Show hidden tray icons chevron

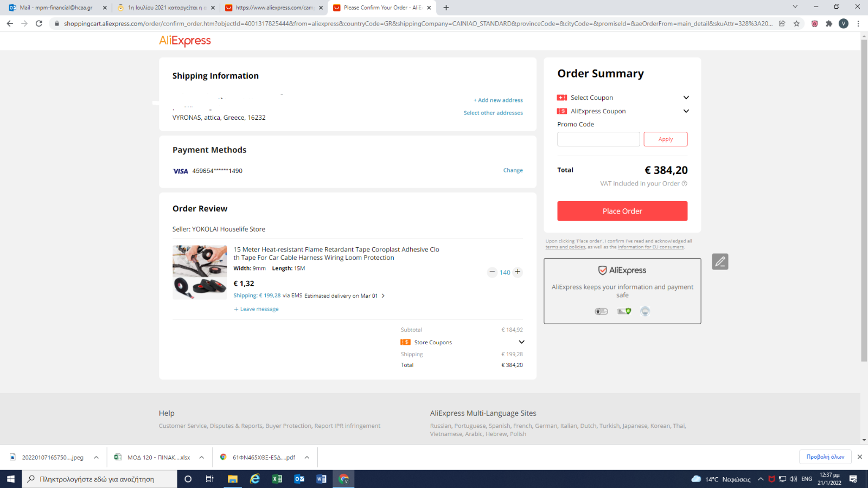click(x=761, y=479)
